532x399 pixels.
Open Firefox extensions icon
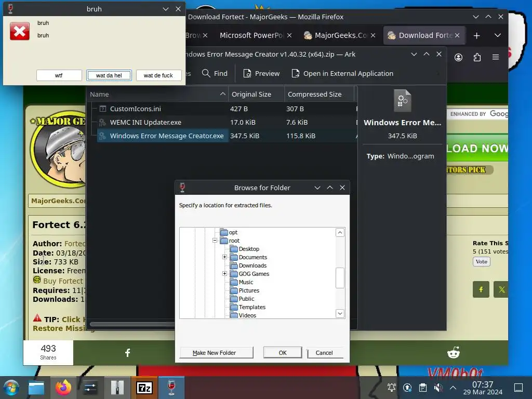(x=477, y=57)
